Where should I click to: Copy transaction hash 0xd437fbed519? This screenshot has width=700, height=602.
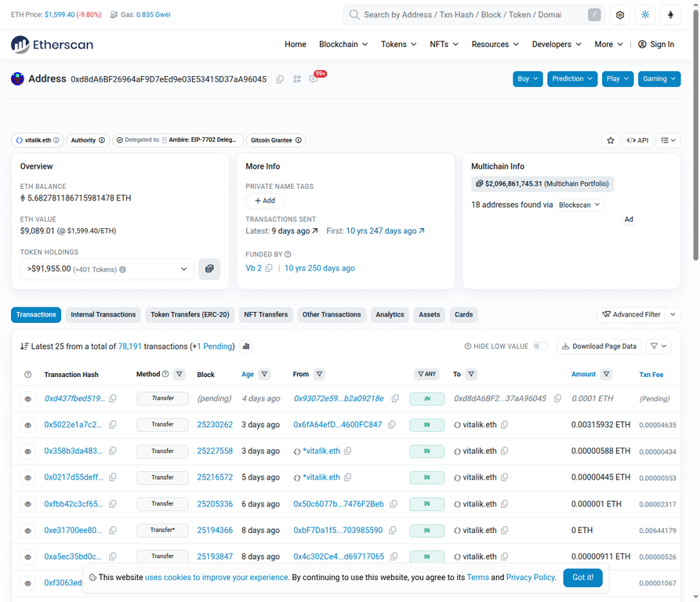(x=113, y=398)
